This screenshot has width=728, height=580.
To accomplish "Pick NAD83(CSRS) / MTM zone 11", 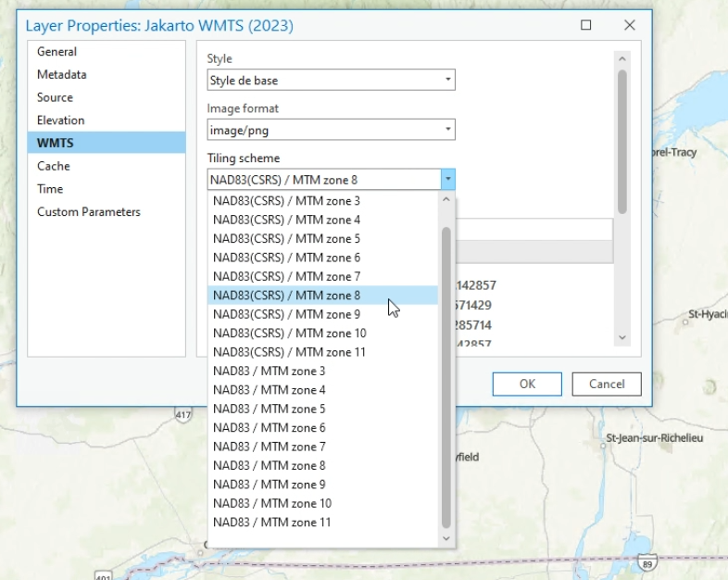I will click(289, 352).
